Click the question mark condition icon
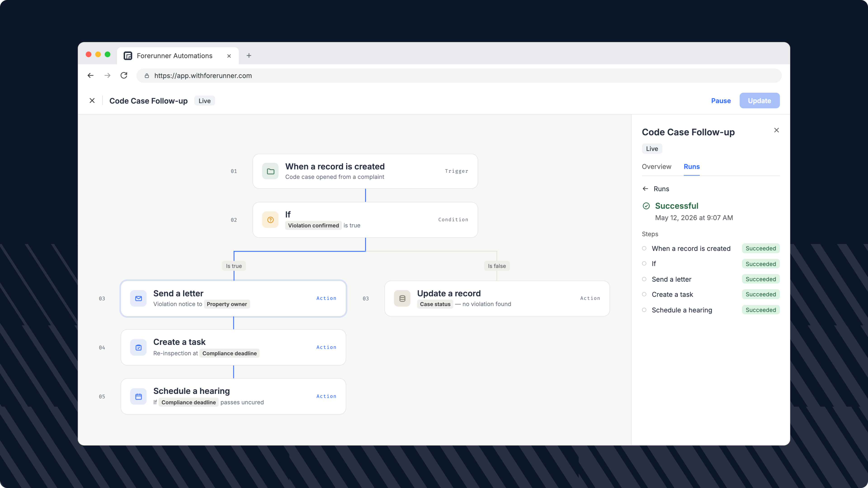 pos(270,220)
